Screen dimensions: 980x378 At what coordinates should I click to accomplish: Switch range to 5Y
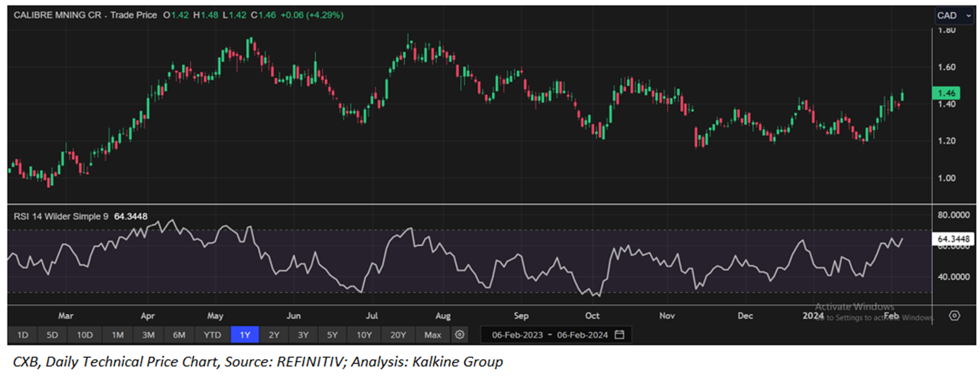tap(333, 335)
